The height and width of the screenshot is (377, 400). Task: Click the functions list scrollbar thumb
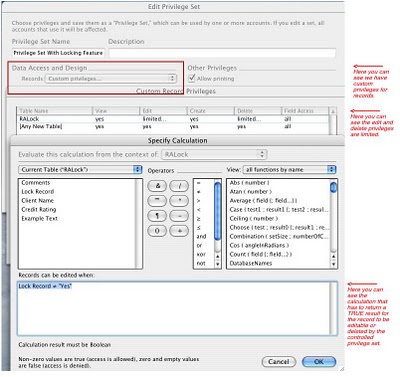click(x=333, y=187)
